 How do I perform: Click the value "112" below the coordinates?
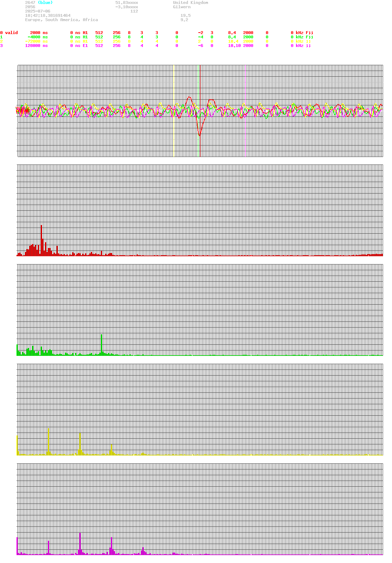[134, 11]
